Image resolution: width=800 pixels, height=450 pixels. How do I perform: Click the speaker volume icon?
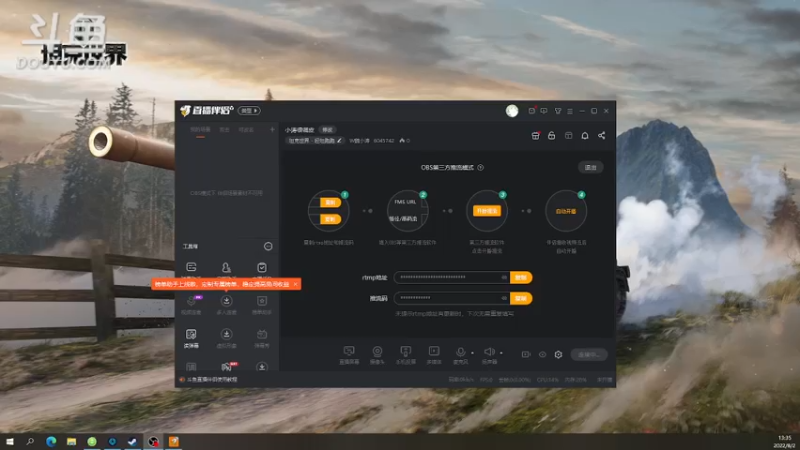pos(489,354)
